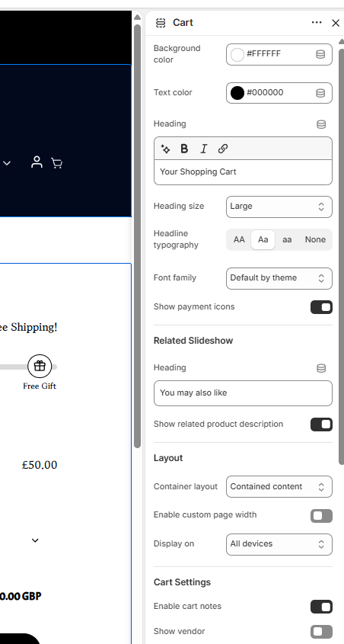The width and height of the screenshot is (344, 644).
Task: Insert link via the chain icon
Action: pyautogui.click(x=223, y=149)
